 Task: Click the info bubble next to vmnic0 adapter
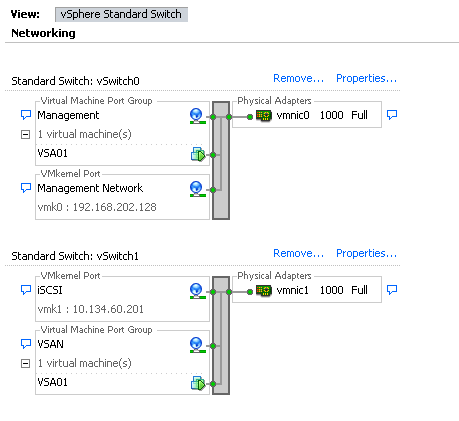point(392,115)
